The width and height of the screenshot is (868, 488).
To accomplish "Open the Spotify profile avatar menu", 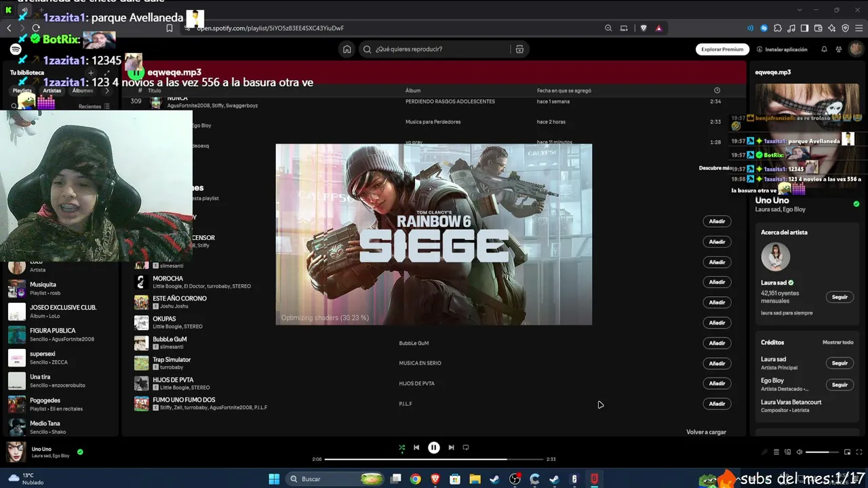I will tap(856, 49).
